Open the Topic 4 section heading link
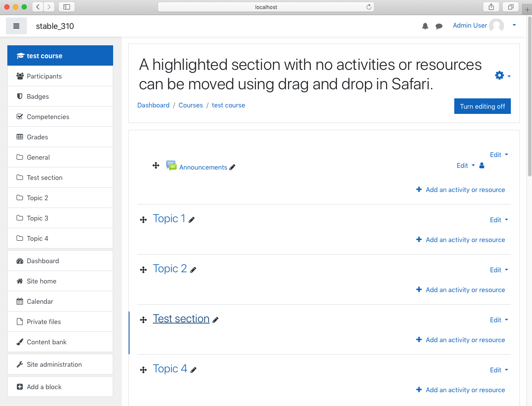 click(170, 369)
